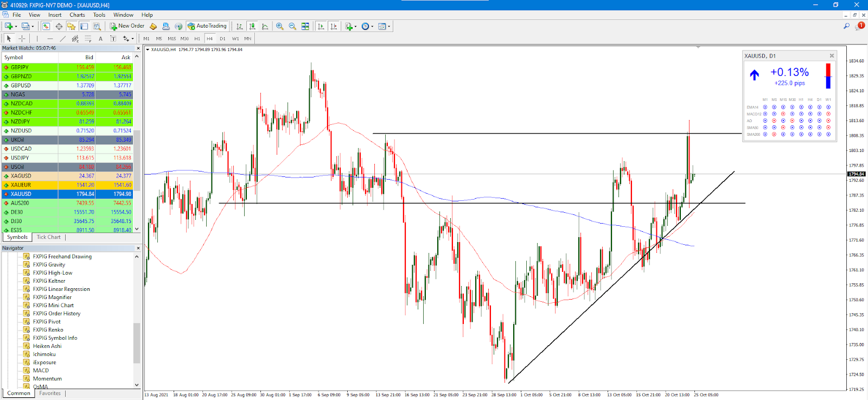
Task: Click the 1794.84 current price label
Action: tap(857, 174)
